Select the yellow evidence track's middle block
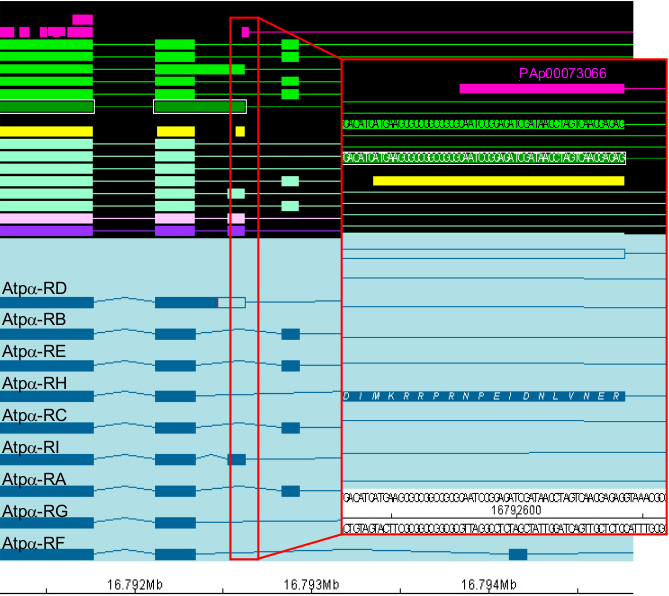Image resolution: width=669 pixels, height=596 pixels. [176, 131]
